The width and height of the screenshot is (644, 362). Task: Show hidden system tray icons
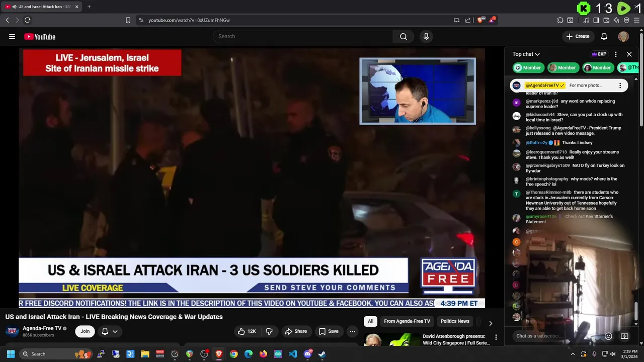(573, 354)
